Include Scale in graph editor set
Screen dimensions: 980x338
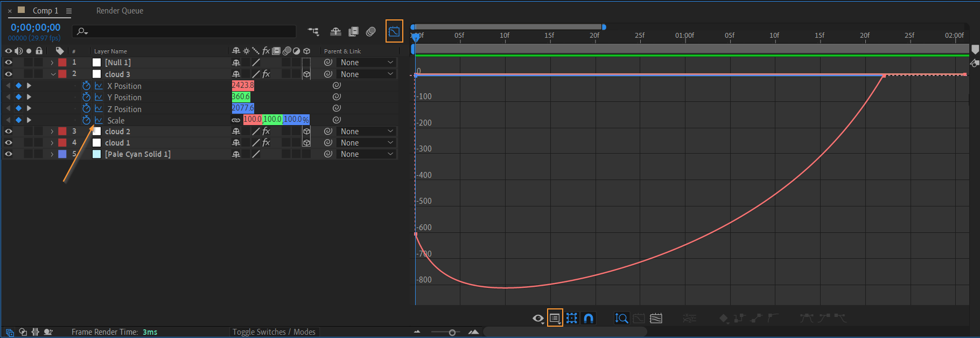[x=99, y=120]
